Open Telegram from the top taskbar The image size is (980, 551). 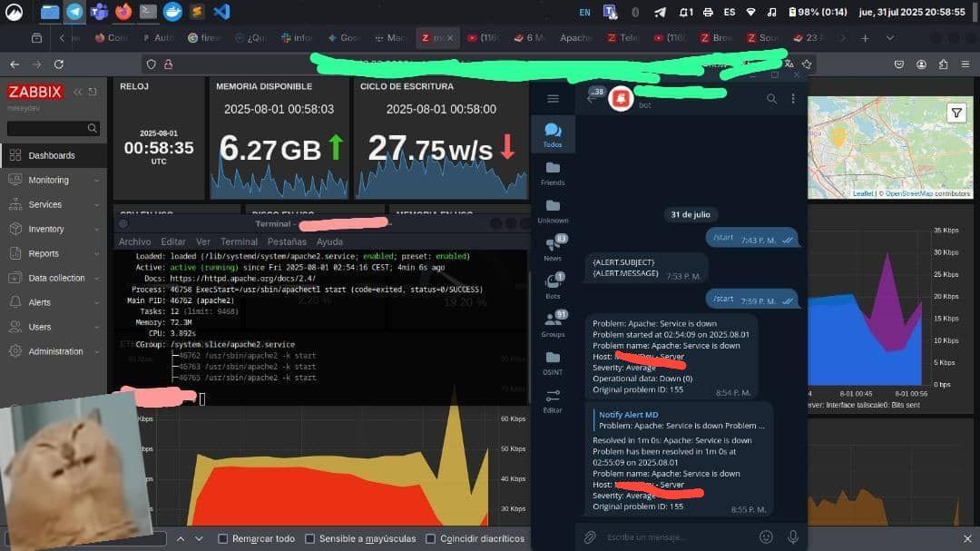click(74, 12)
